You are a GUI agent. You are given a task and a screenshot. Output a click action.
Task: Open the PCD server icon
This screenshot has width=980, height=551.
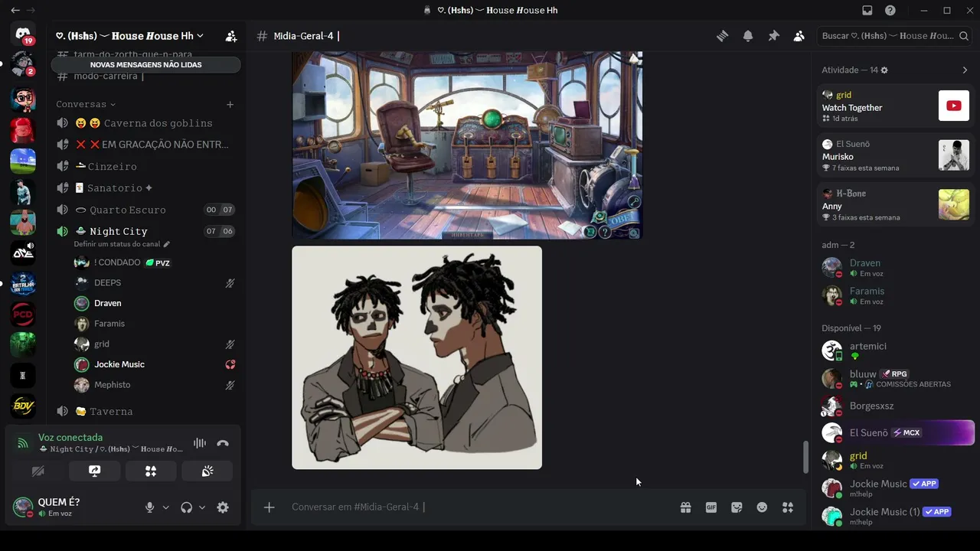pyautogui.click(x=23, y=314)
